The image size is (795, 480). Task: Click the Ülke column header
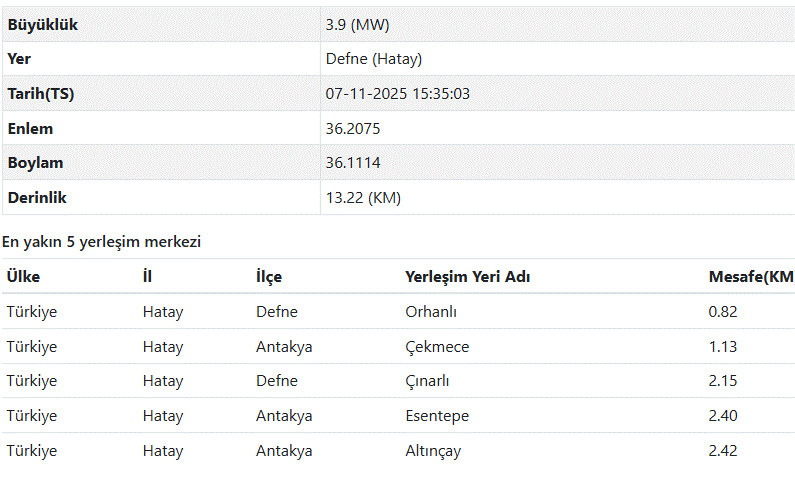point(23,277)
